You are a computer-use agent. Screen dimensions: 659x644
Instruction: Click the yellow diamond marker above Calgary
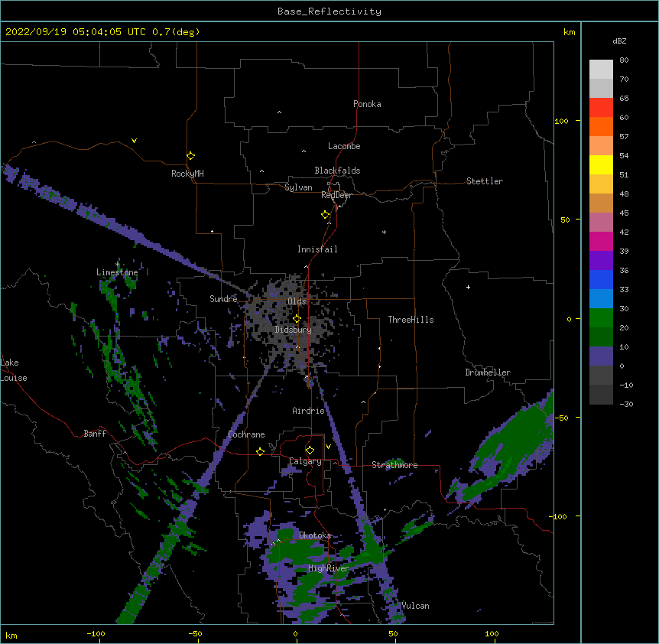310,450
